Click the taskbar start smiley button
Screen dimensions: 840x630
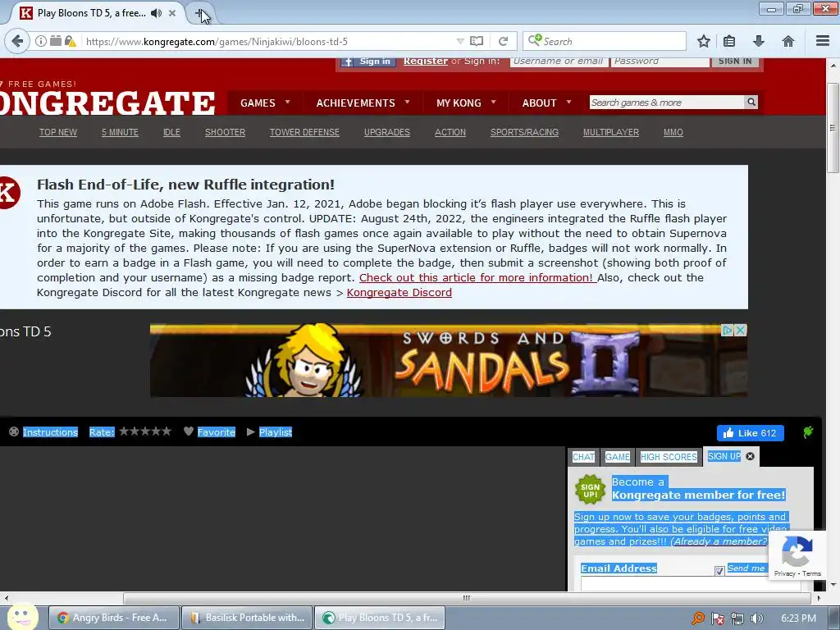22,617
